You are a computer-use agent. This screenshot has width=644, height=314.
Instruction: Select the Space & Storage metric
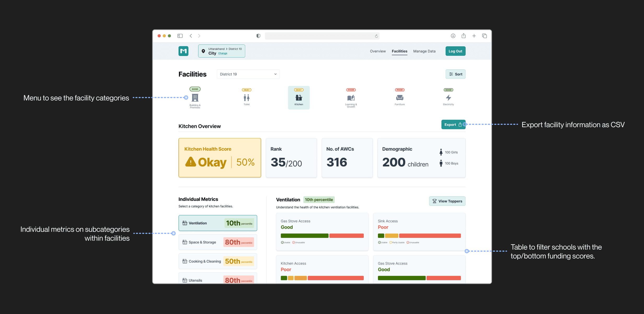tap(218, 242)
